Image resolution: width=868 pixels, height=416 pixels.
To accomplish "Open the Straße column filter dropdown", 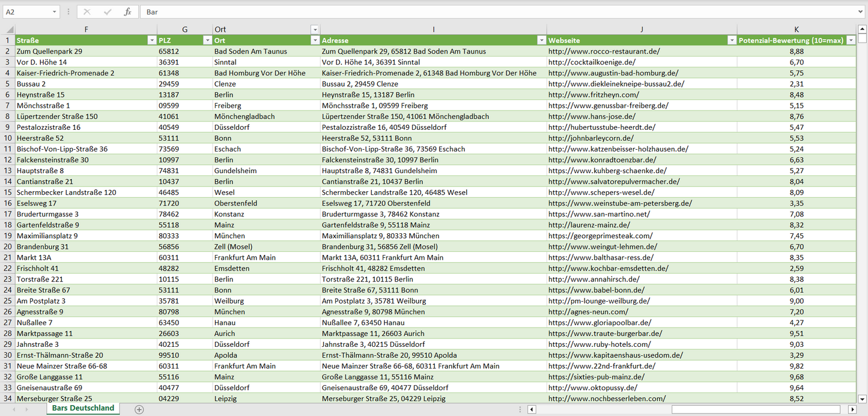I will click(x=151, y=40).
